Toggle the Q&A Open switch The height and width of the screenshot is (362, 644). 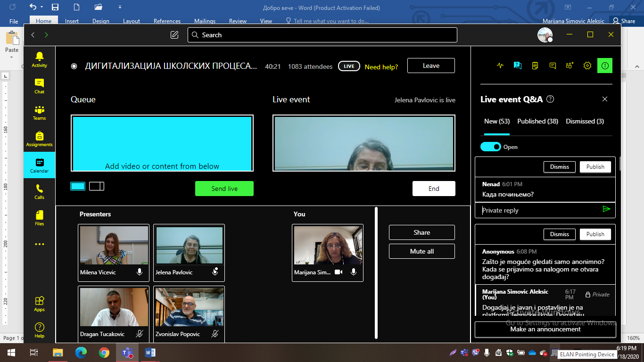tap(490, 147)
